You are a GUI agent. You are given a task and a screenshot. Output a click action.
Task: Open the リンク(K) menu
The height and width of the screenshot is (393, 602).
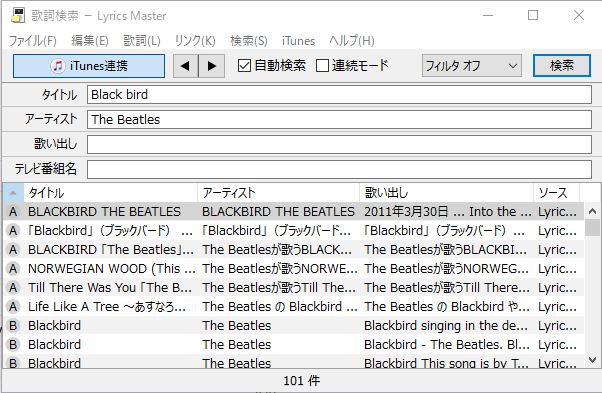[x=195, y=41]
